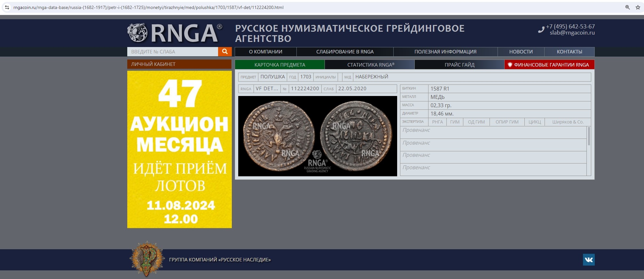644x279 pixels.
Task: Bookmark page with the star icon
Action: pyautogui.click(x=638, y=7)
